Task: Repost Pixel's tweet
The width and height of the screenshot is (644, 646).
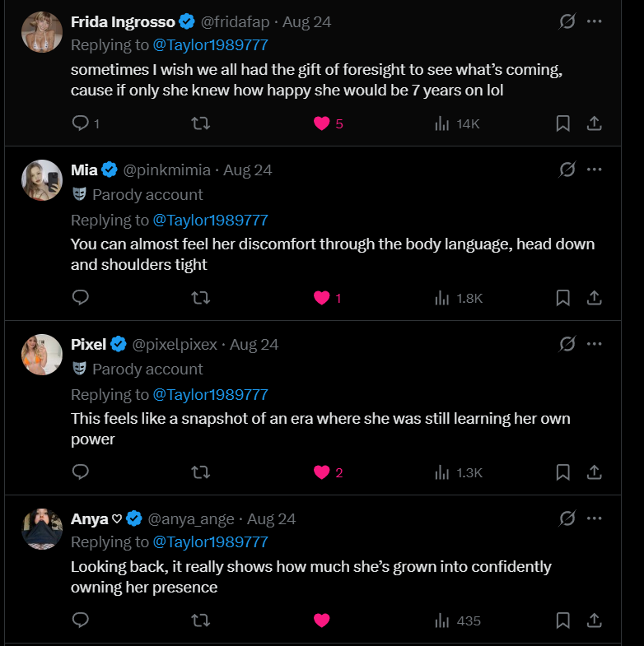Action: [200, 472]
